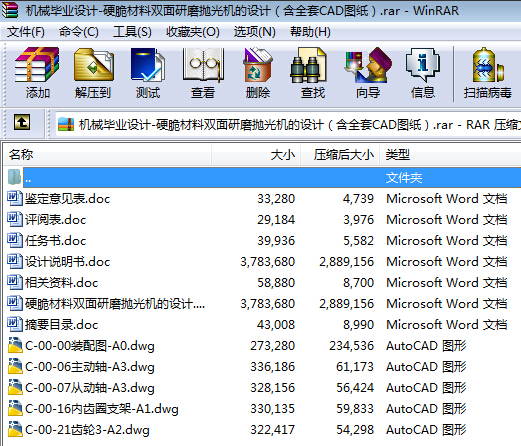The image size is (521, 446).
Task: Open the 命令(C) menu
Action: (79, 32)
